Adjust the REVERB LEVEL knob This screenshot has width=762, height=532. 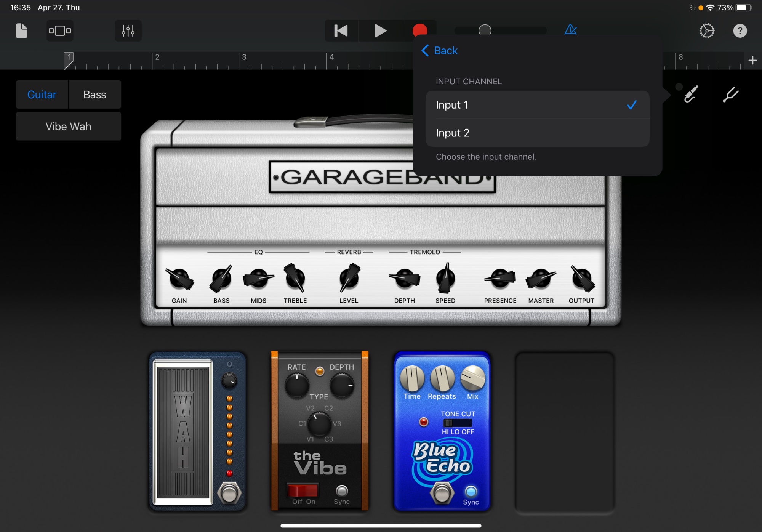[x=349, y=278]
